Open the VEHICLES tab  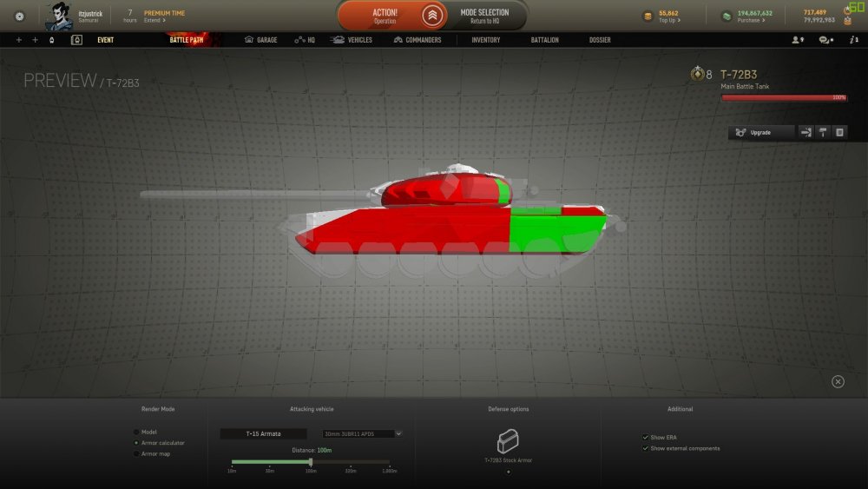pyautogui.click(x=352, y=40)
